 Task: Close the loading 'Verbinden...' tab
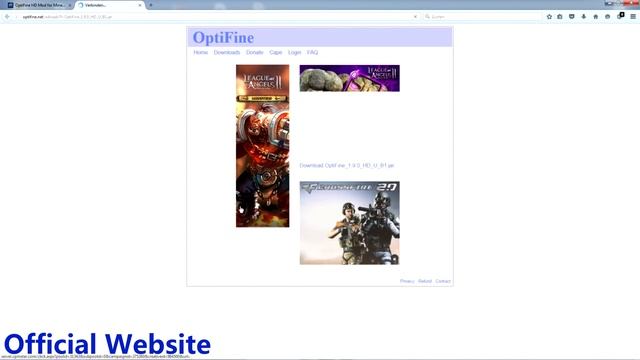pos(140,5)
